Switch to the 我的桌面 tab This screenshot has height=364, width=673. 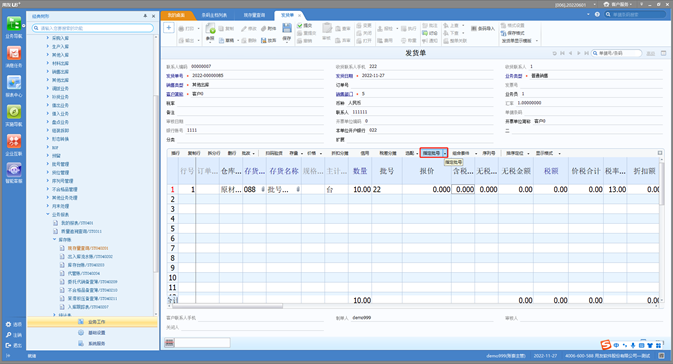(x=176, y=15)
